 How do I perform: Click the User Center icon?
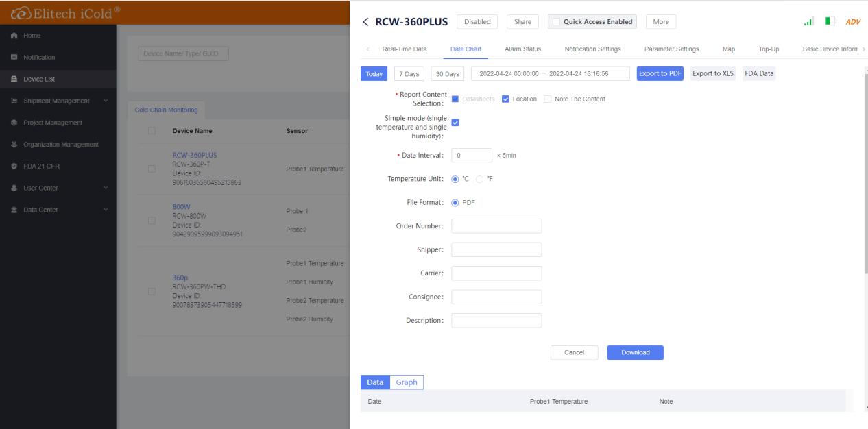[14, 188]
